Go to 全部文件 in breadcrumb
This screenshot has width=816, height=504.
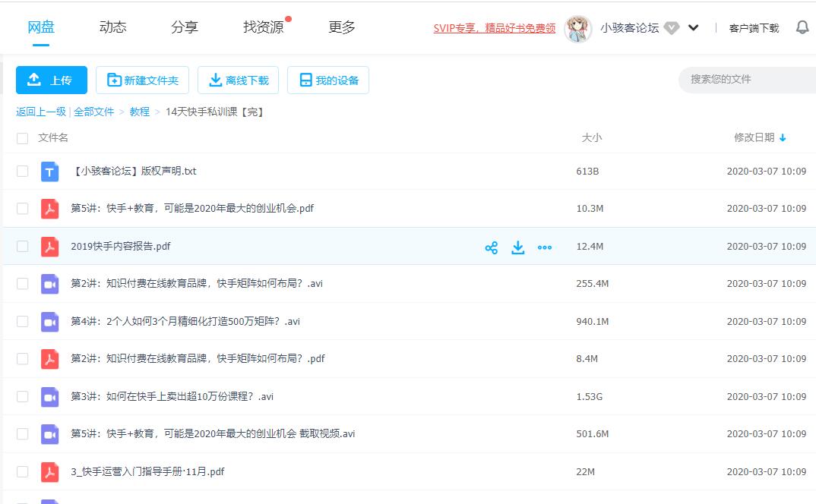93,112
